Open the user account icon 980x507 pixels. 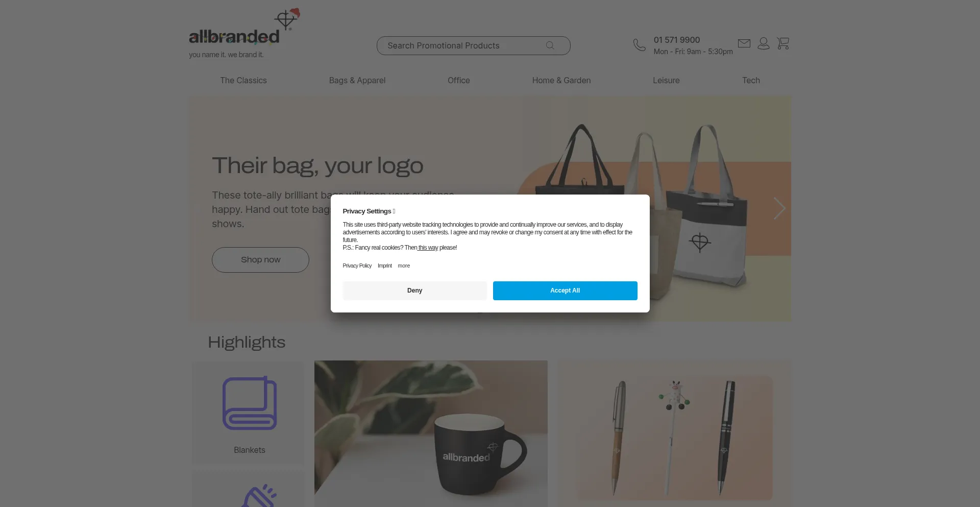(x=764, y=43)
